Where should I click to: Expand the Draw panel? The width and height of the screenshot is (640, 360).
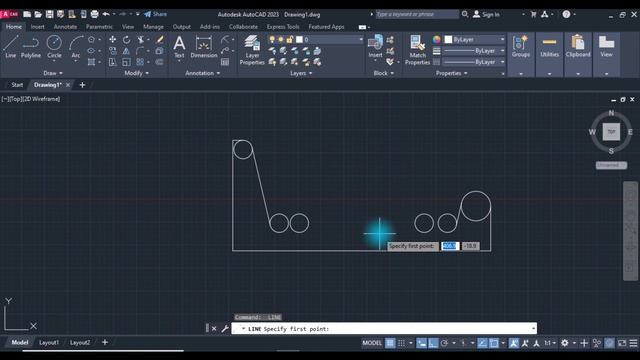[x=53, y=73]
